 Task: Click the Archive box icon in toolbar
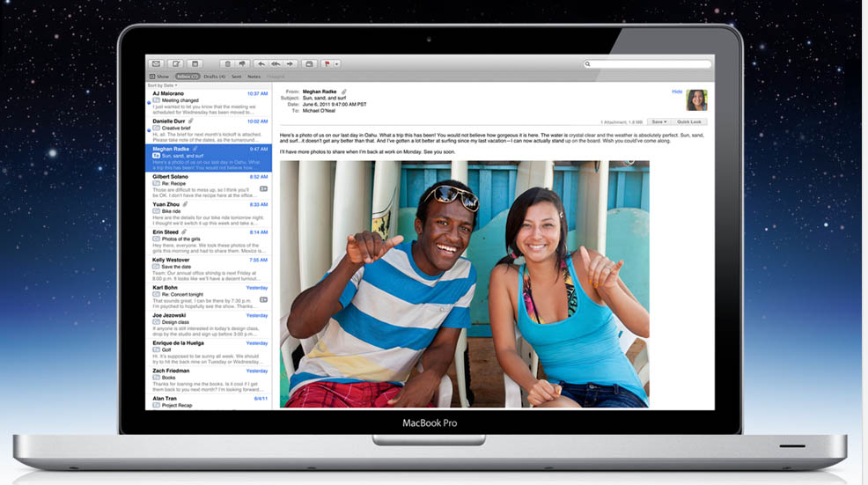tap(310, 64)
